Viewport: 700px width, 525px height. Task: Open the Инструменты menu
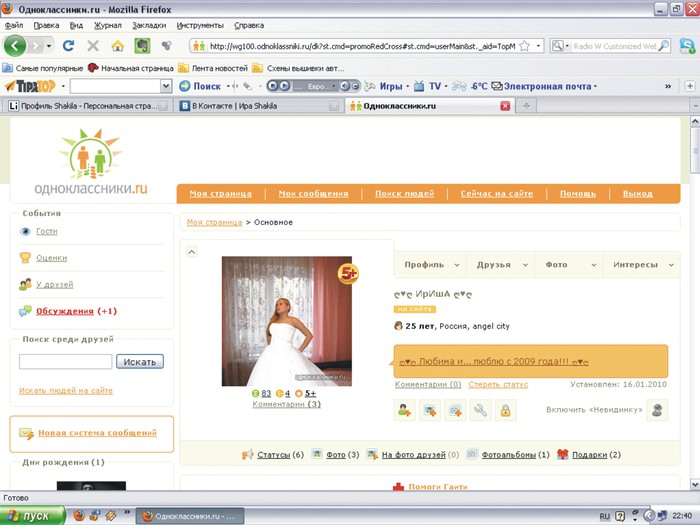[200, 25]
